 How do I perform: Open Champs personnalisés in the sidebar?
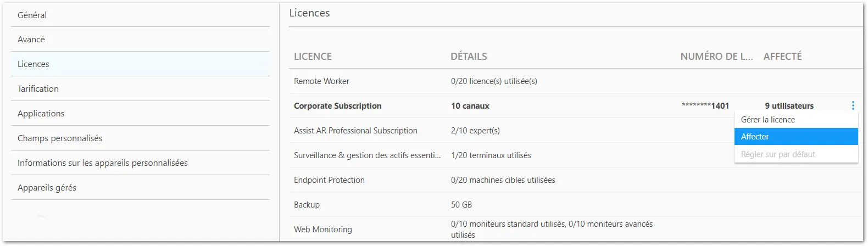tap(140, 138)
